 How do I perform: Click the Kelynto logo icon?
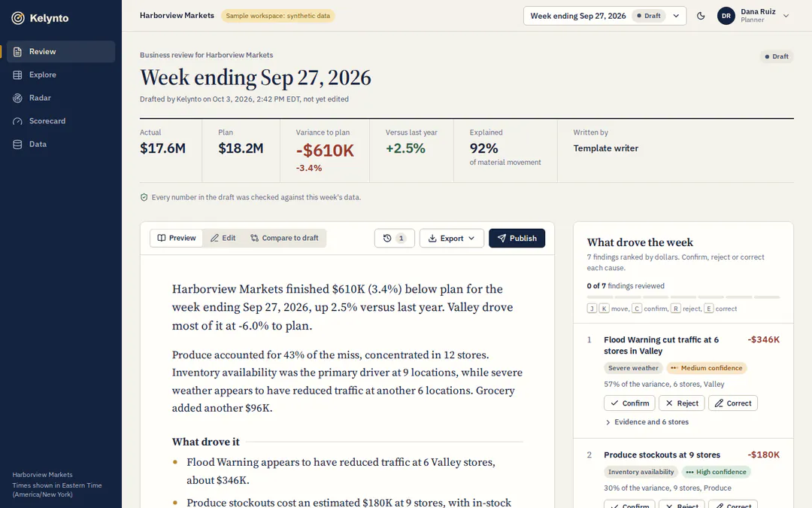point(18,18)
